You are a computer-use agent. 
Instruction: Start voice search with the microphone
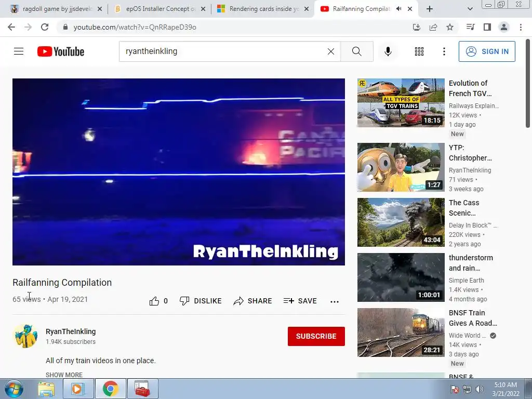pos(388,51)
